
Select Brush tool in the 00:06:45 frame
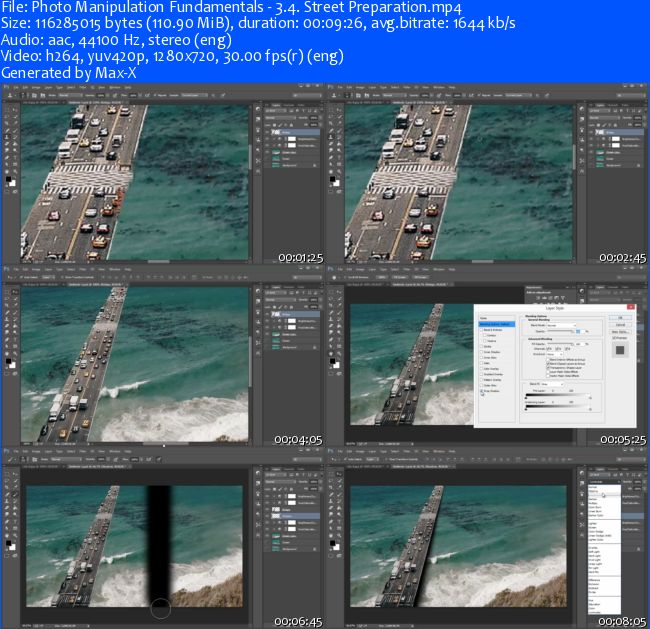click(x=15, y=494)
